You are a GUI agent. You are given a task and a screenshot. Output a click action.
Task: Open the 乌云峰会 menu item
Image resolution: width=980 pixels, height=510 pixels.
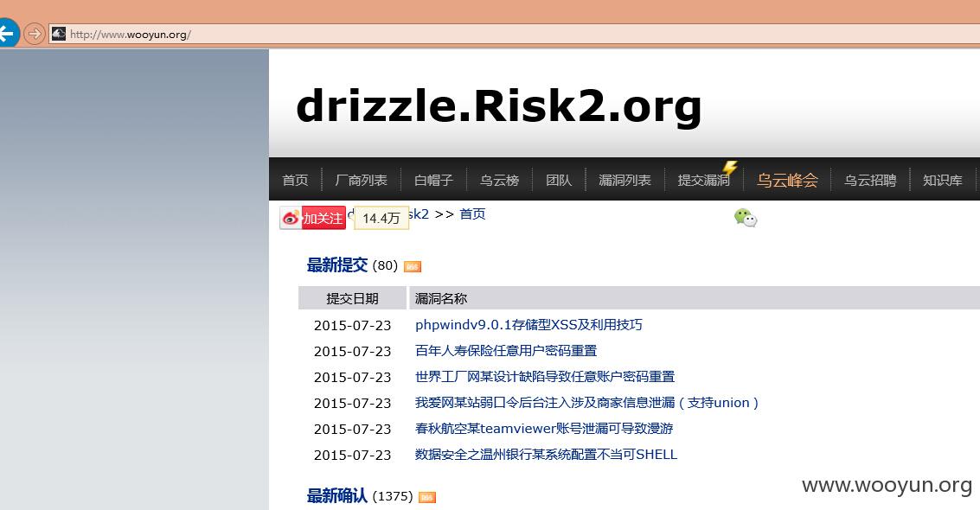(787, 181)
